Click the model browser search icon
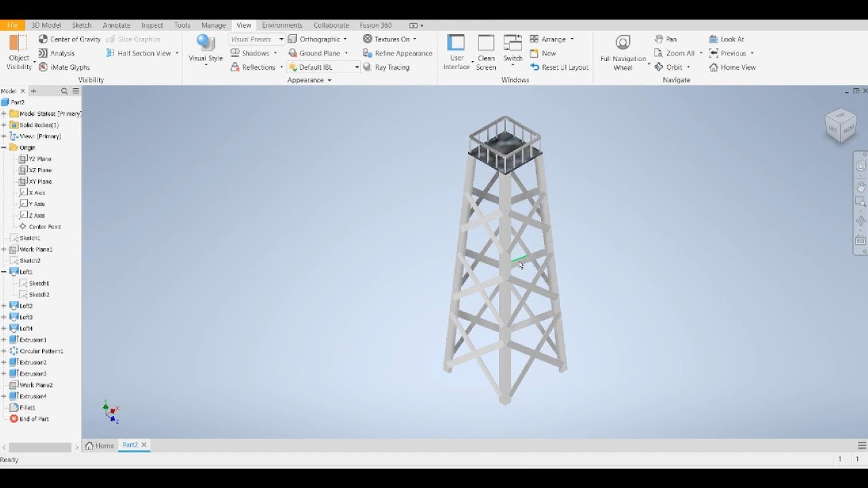 click(64, 91)
